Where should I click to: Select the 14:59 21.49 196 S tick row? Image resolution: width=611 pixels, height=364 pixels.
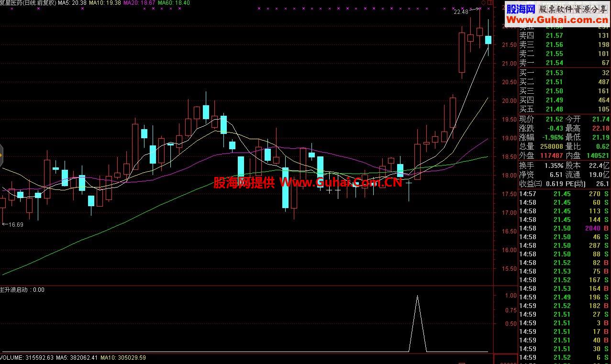click(565, 297)
